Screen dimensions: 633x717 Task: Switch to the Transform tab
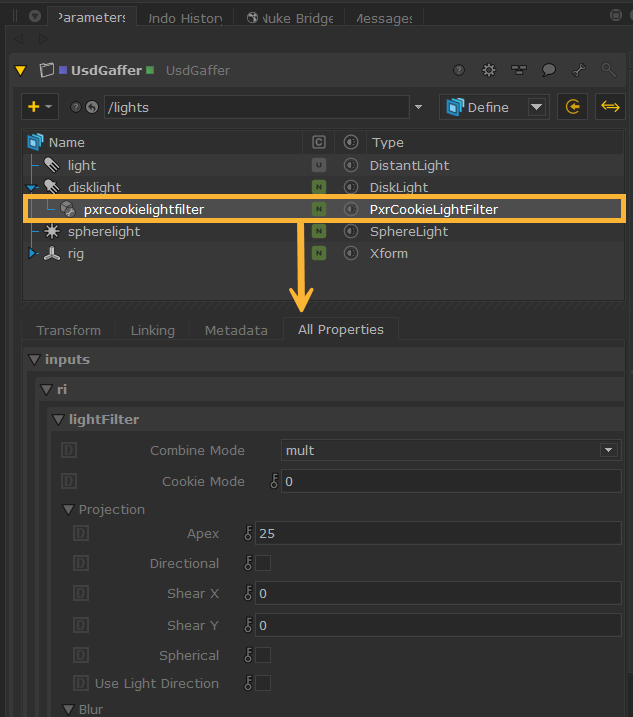point(68,330)
